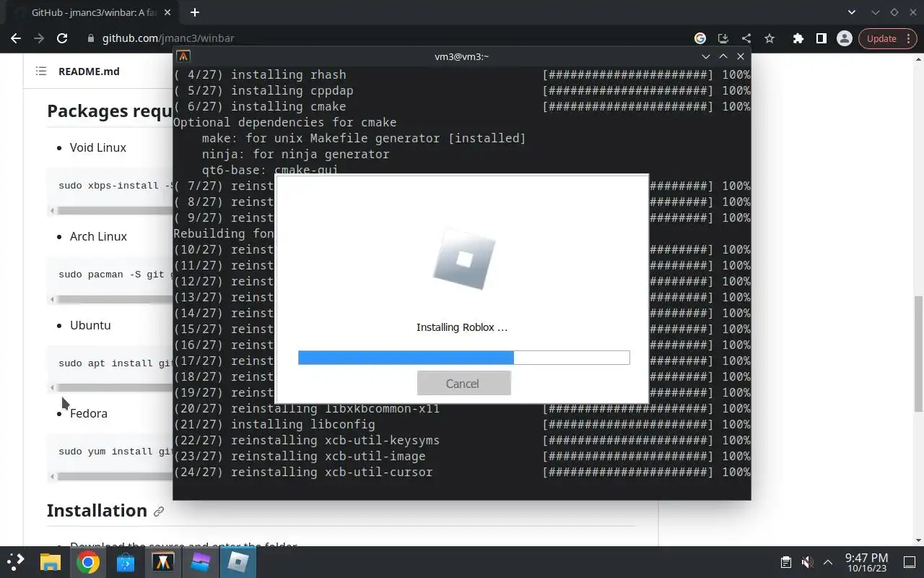Click the README.md label
Screen dimensions: 924x578
pyautogui.click(x=89, y=71)
